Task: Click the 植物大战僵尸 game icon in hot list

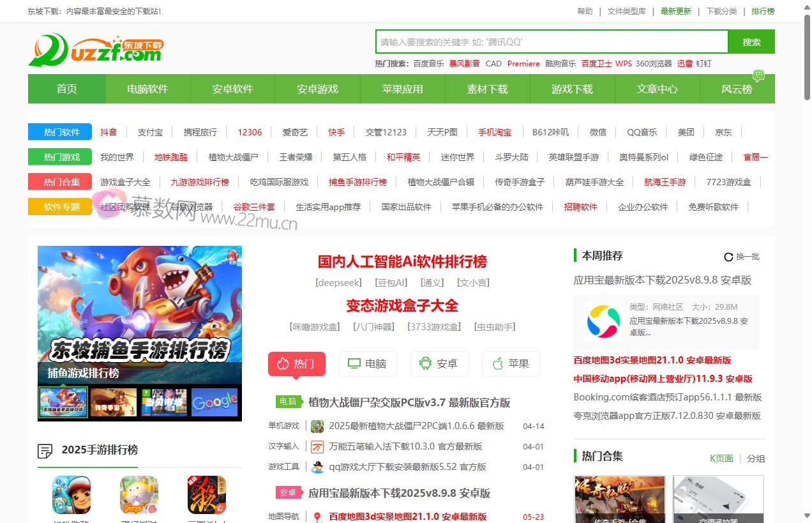Action: [317, 426]
